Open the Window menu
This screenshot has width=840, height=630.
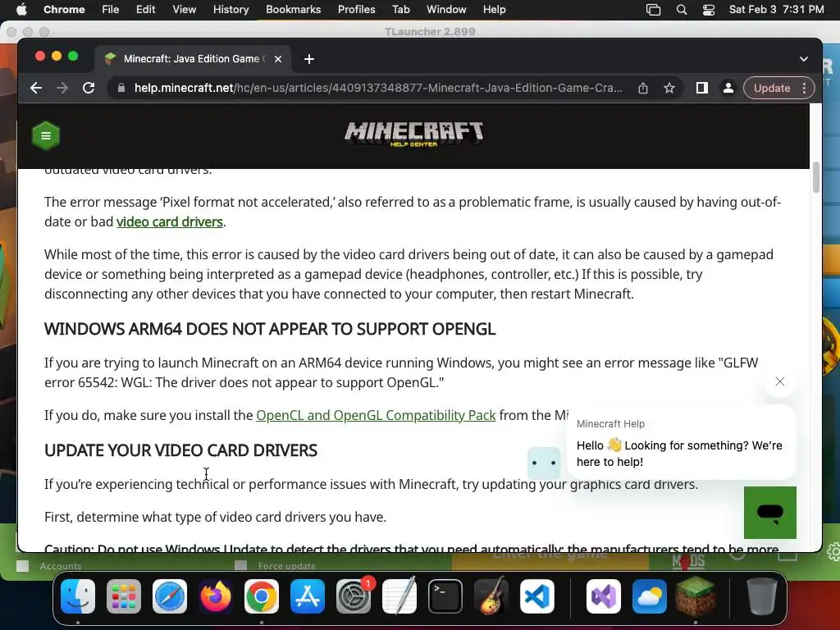point(446,9)
